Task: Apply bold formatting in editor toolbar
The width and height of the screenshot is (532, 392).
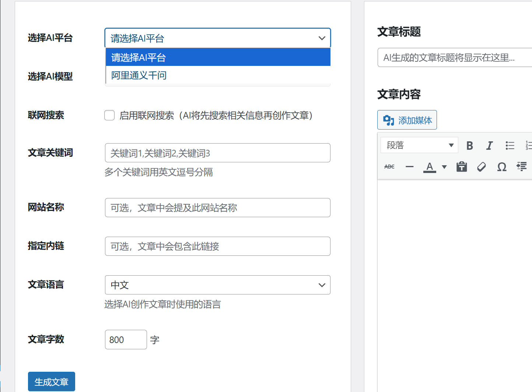Action: pos(469,145)
